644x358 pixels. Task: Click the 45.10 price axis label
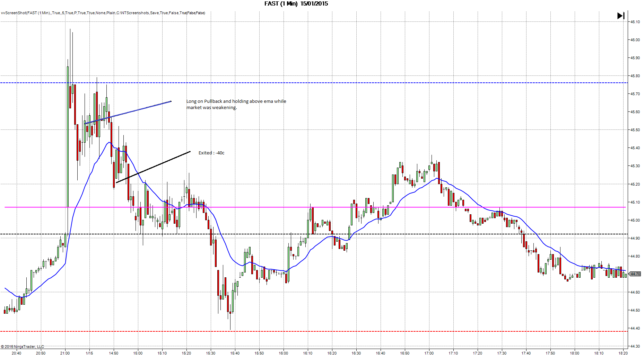[635, 202]
